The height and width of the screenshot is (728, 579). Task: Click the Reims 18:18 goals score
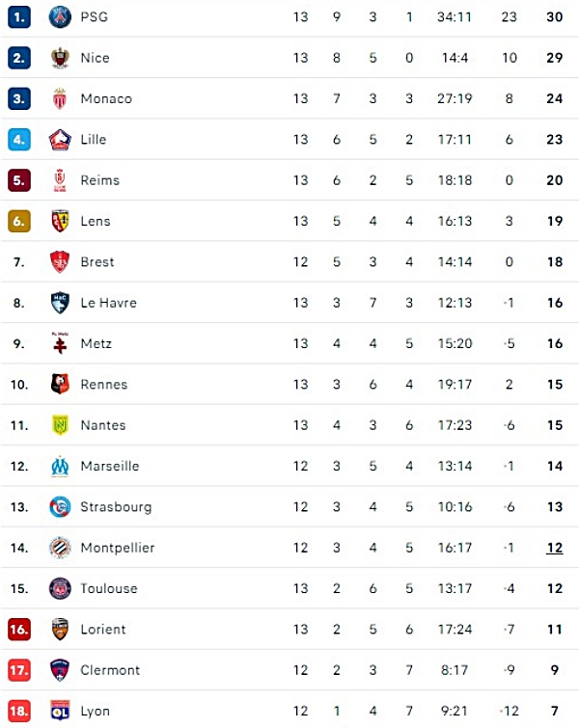[x=455, y=180]
